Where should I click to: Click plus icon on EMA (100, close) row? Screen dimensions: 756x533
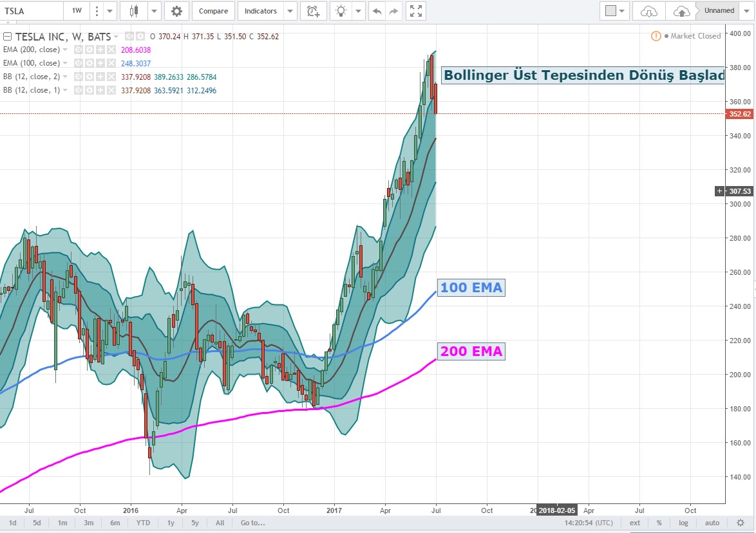(100, 63)
